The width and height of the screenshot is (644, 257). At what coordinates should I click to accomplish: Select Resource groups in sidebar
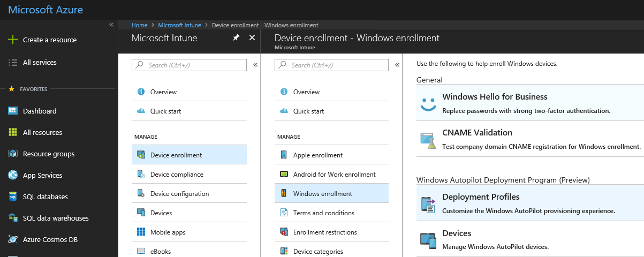[x=49, y=154]
